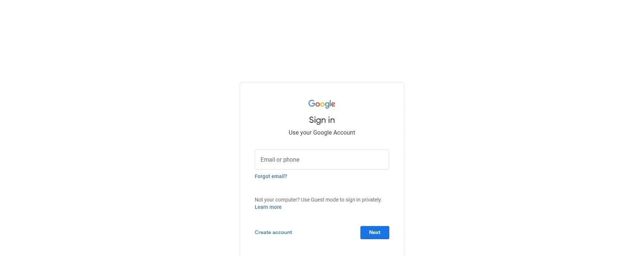Follow the Learn more link

268,207
